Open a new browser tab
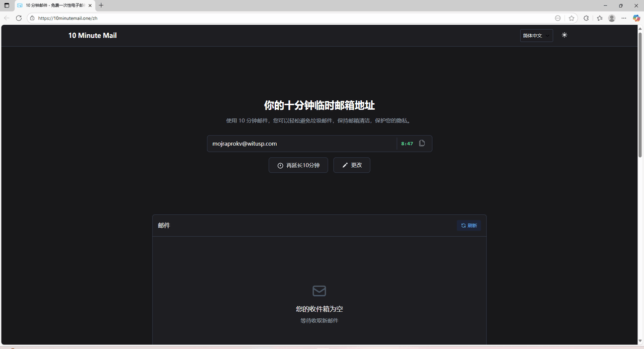Screen dimensions: 644x349 click(x=101, y=6)
